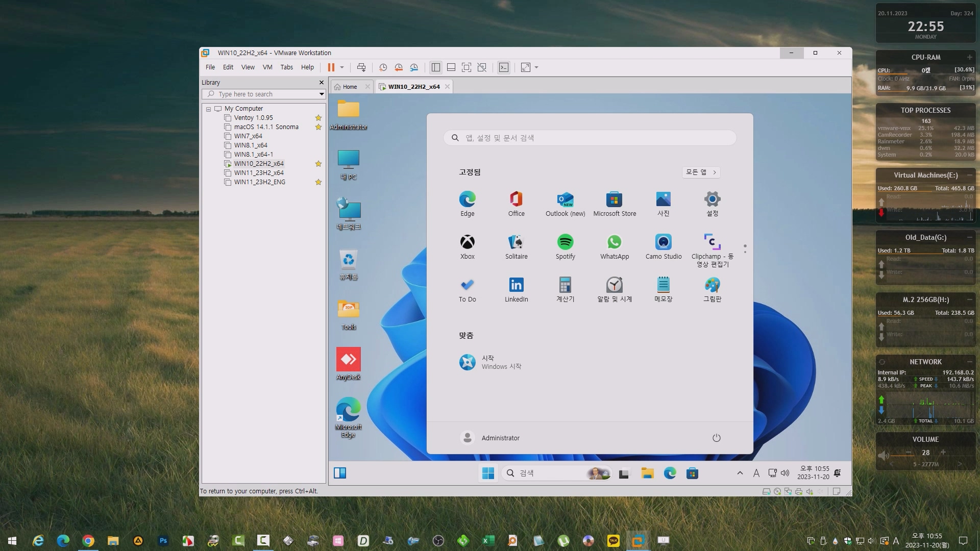Select Ventoy 1.0.95 in library
Screen dimensions: 980x551
coord(253,118)
